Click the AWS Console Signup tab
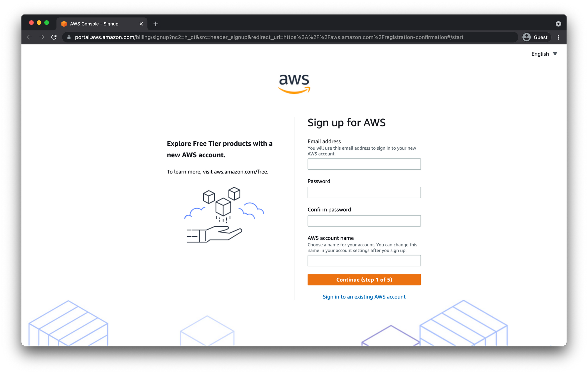Screen dimensions: 588x374 pos(94,24)
